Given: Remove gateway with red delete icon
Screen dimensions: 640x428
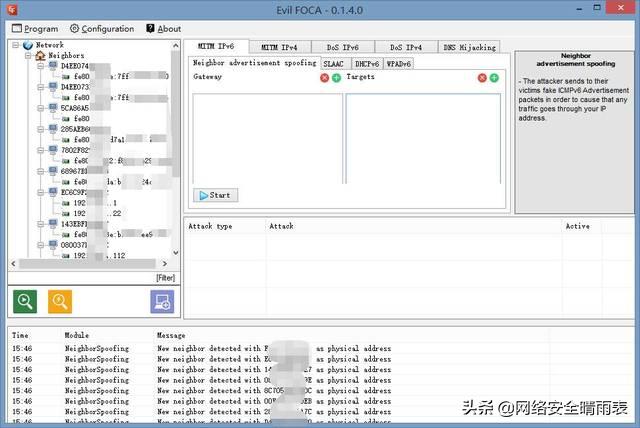Looking at the screenshot, I should (324, 78).
